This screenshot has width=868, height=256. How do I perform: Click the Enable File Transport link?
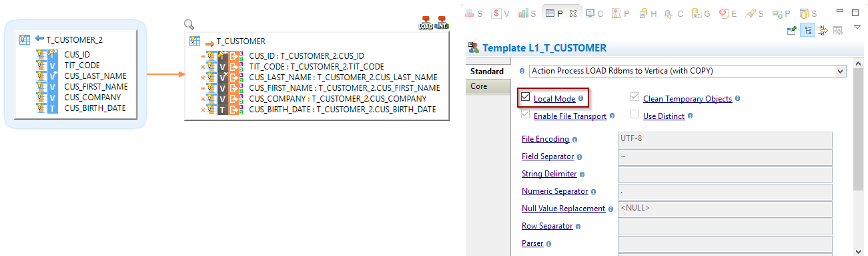[570, 116]
